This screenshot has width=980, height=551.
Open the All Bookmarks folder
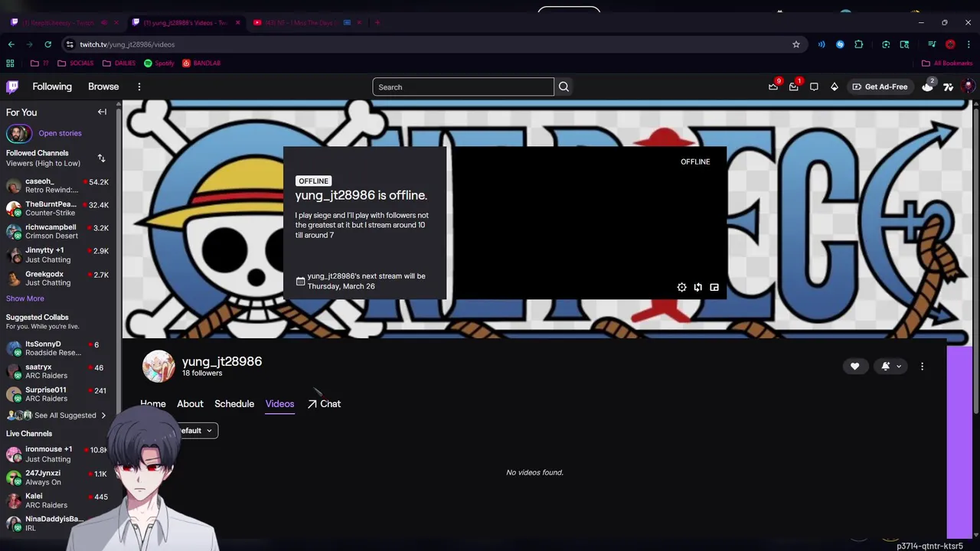946,63
